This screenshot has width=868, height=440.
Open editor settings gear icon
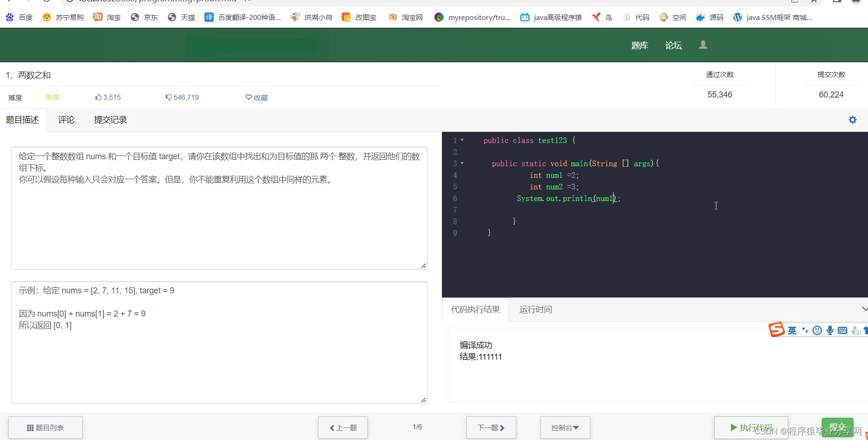[852, 120]
